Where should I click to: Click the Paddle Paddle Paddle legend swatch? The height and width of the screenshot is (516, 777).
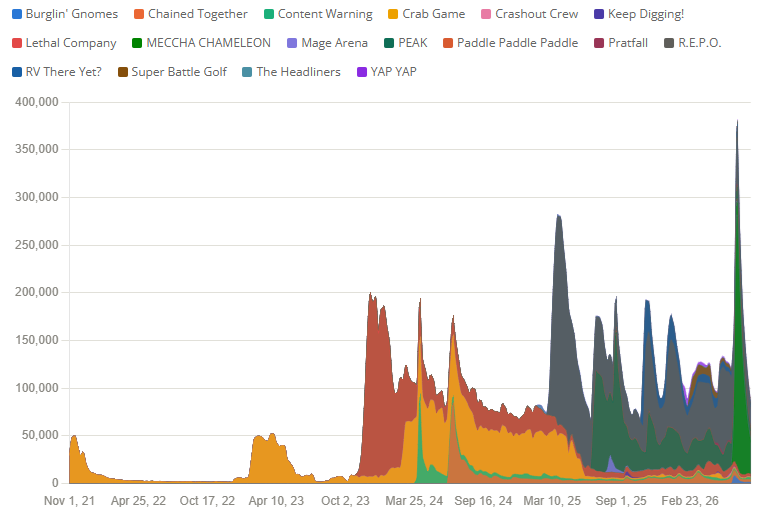click(x=448, y=43)
